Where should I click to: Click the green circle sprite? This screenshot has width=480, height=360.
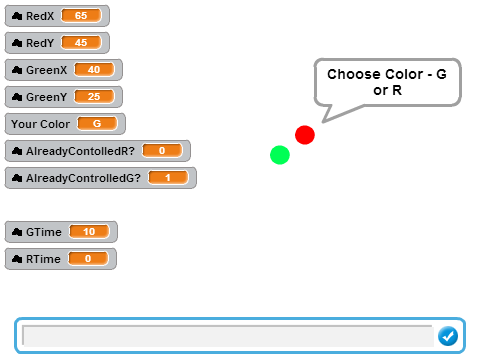coord(280,155)
